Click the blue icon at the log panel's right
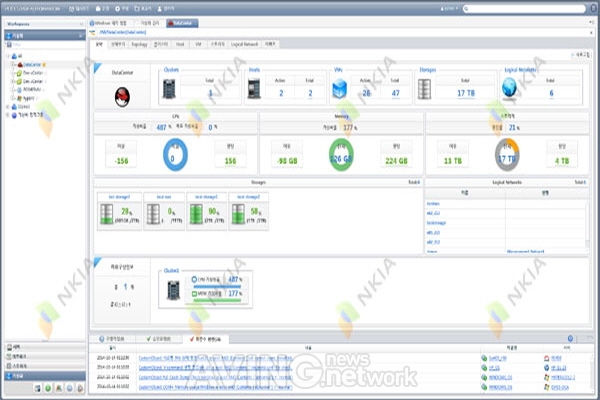 pyautogui.click(x=570, y=338)
